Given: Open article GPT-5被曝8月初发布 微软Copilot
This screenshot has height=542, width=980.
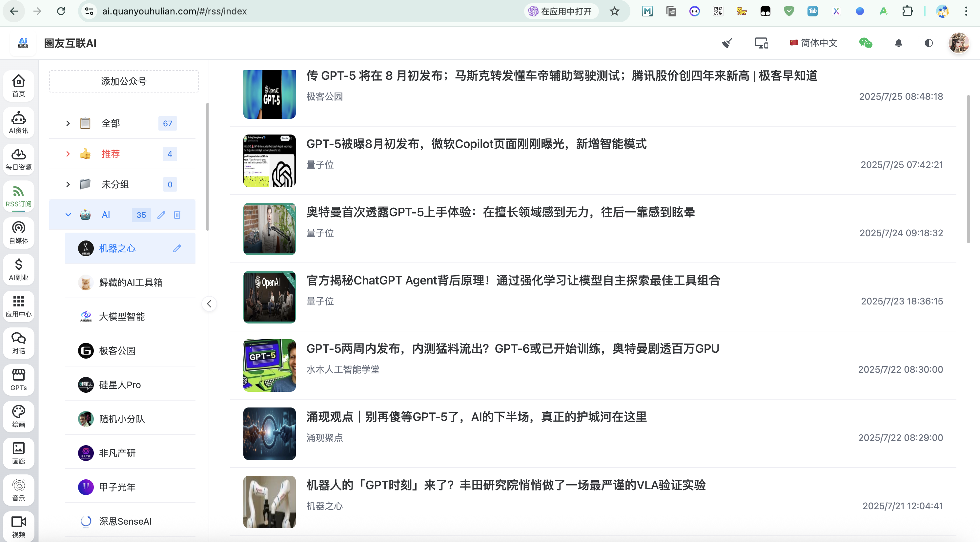Looking at the screenshot, I should pyautogui.click(x=476, y=144).
